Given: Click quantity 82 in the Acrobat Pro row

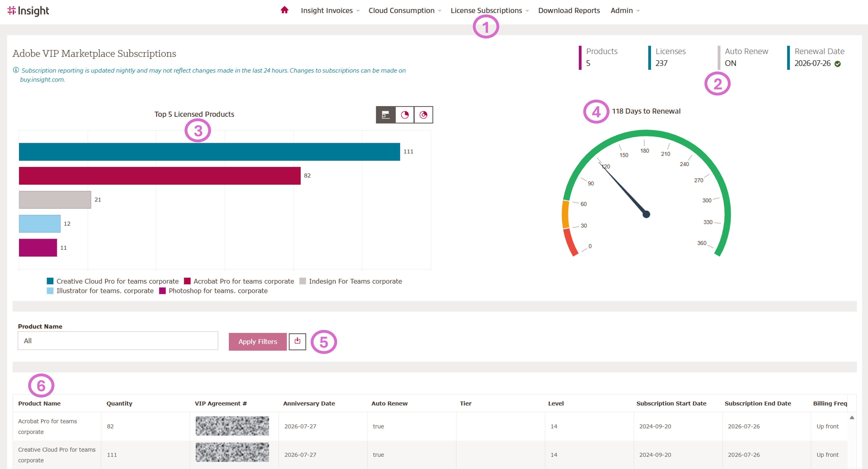Looking at the screenshot, I should coord(110,426).
